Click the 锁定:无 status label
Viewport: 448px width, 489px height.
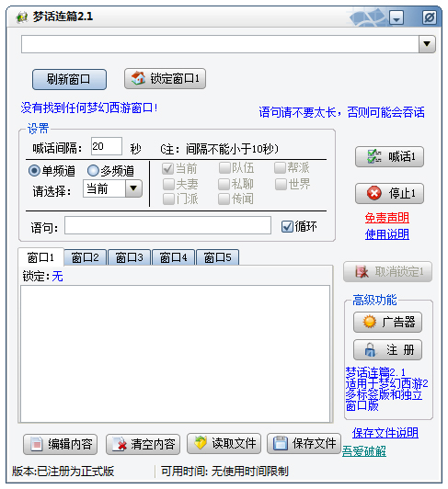[x=42, y=277]
